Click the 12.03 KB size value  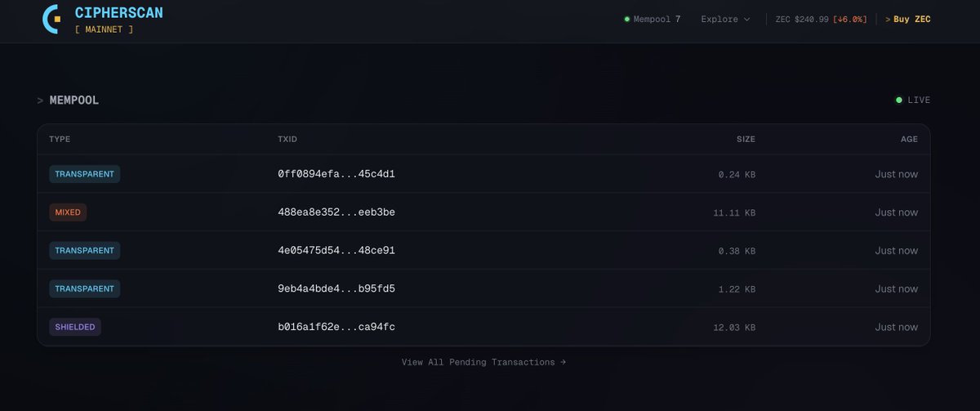(x=734, y=328)
